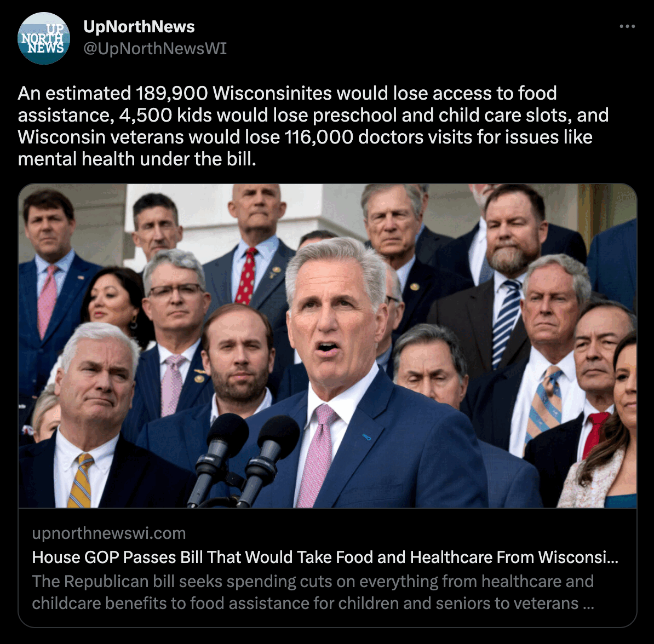Click the solid red tie at photo's right
The height and width of the screenshot is (644, 654).
point(595,435)
